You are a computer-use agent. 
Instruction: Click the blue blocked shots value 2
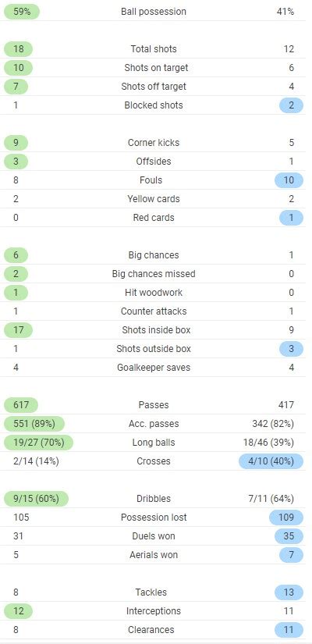[291, 105]
